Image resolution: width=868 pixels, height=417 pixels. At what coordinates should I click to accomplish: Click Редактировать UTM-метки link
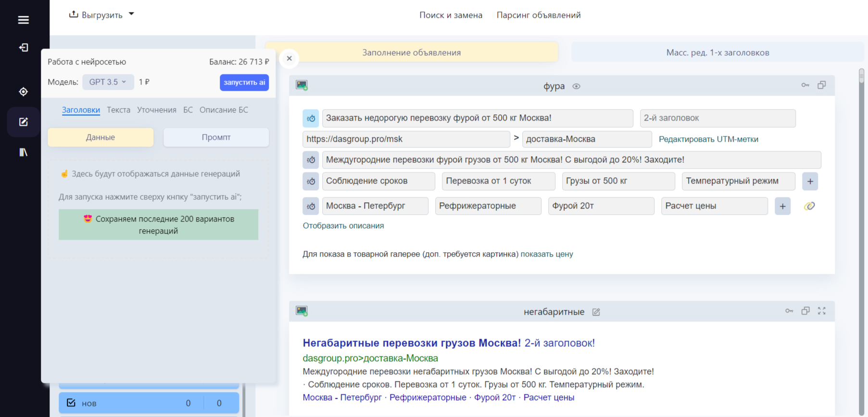708,139
